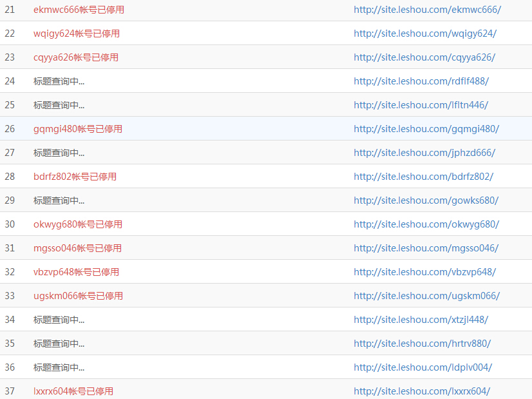Open the site.leshou.com/ekmwc666/ URL link
Screen dimensions: 532x399
tap(427, 10)
